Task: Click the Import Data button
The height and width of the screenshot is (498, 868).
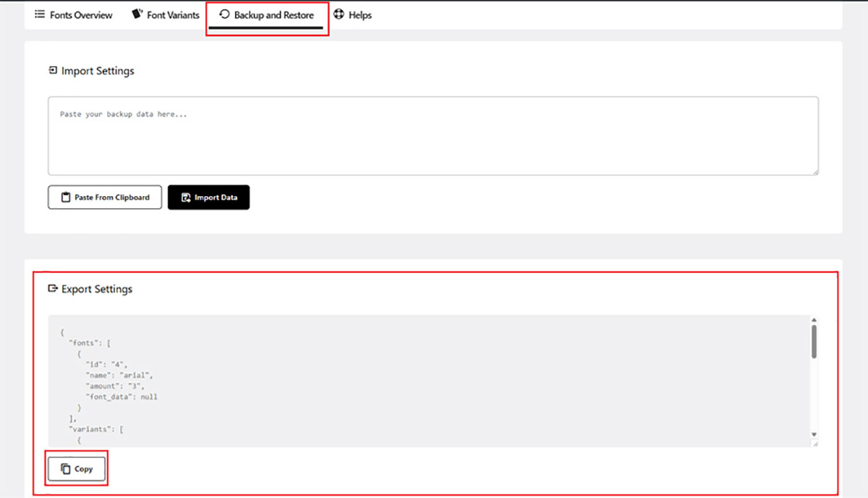Action: click(x=208, y=198)
